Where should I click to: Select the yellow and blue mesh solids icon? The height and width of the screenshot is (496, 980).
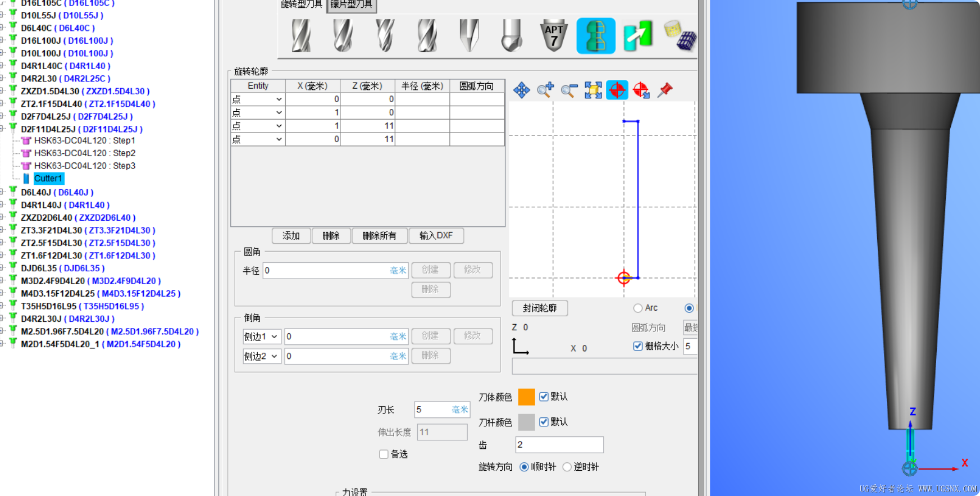tap(680, 35)
